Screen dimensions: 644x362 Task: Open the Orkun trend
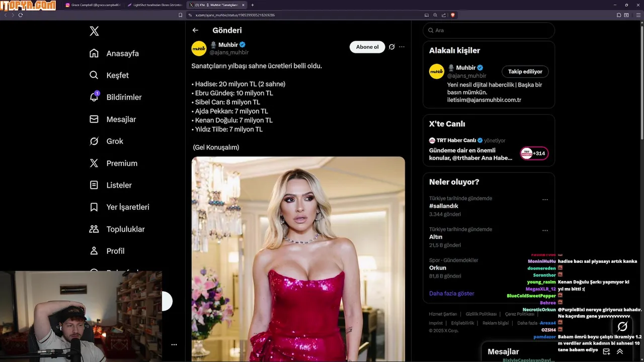pos(438,268)
